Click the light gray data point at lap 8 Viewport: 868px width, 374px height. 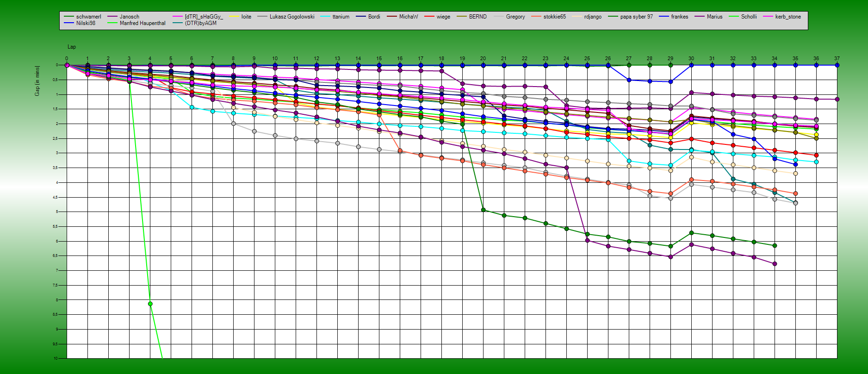click(233, 124)
